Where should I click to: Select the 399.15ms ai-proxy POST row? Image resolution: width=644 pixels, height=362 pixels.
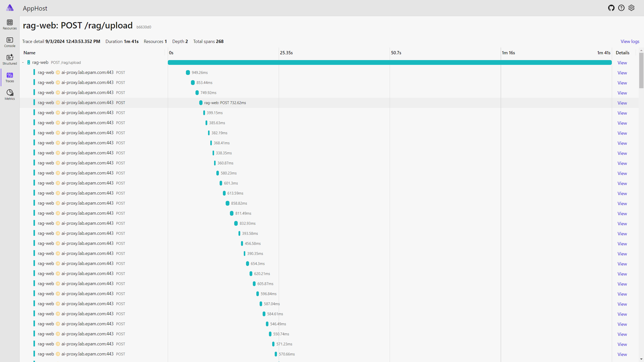pyautogui.click(x=329, y=113)
